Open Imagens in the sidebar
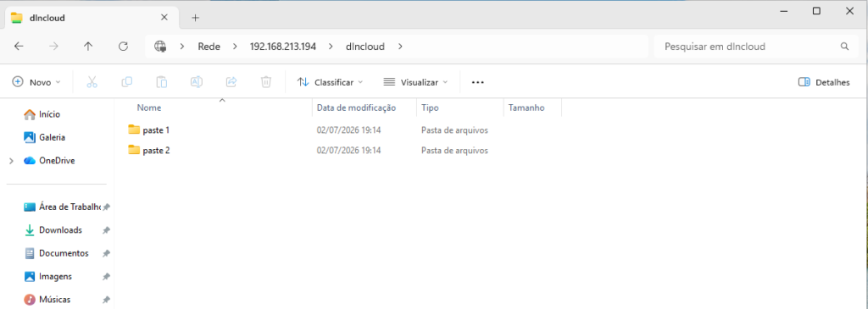Viewport: 868px width, 309px height. [x=48, y=276]
